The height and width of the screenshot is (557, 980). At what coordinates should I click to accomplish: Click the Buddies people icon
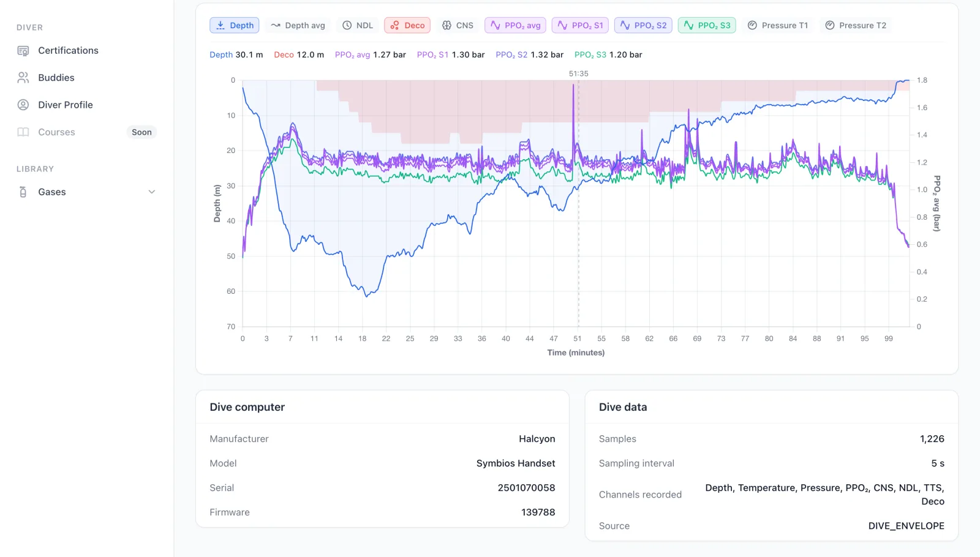pos(23,78)
